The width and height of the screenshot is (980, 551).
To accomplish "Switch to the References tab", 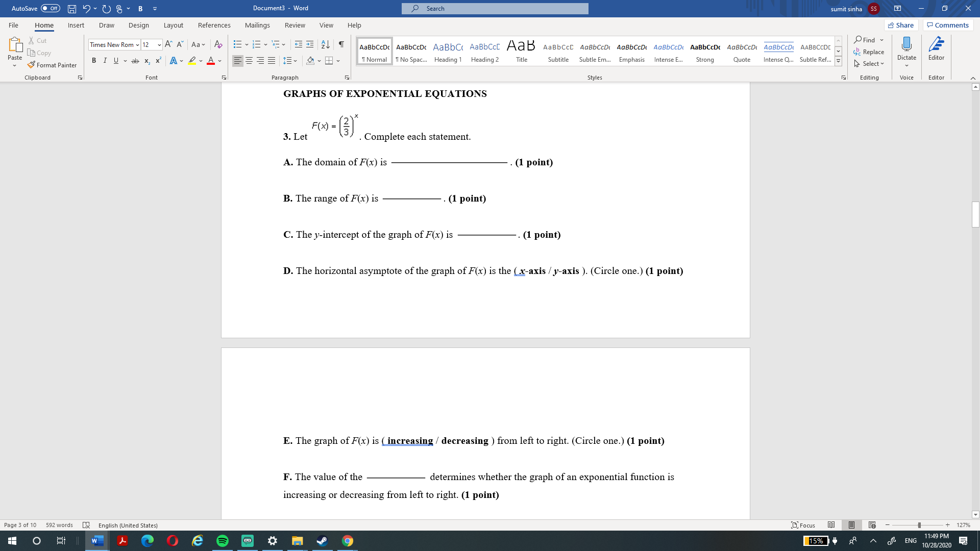I will pyautogui.click(x=214, y=25).
